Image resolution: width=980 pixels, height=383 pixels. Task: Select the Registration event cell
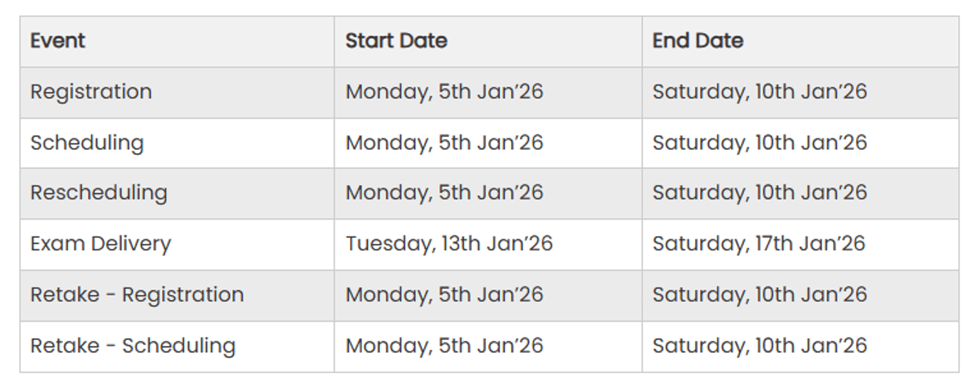[91, 92]
